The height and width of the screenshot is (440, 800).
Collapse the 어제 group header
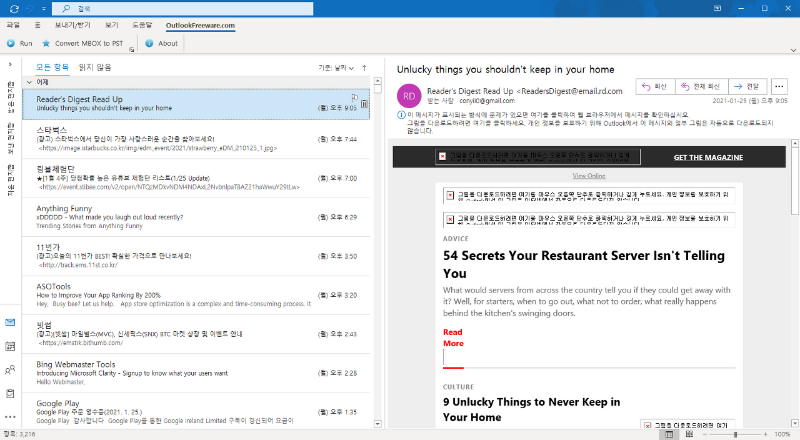tap(30, 82)
